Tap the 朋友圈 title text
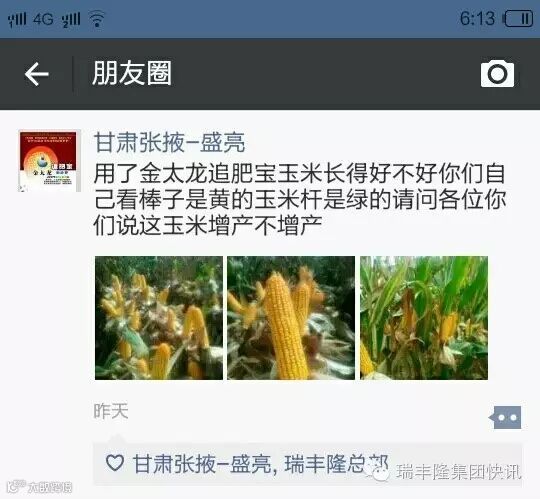The width and height of the screenshot is (540, 499). tap(132, 73)
